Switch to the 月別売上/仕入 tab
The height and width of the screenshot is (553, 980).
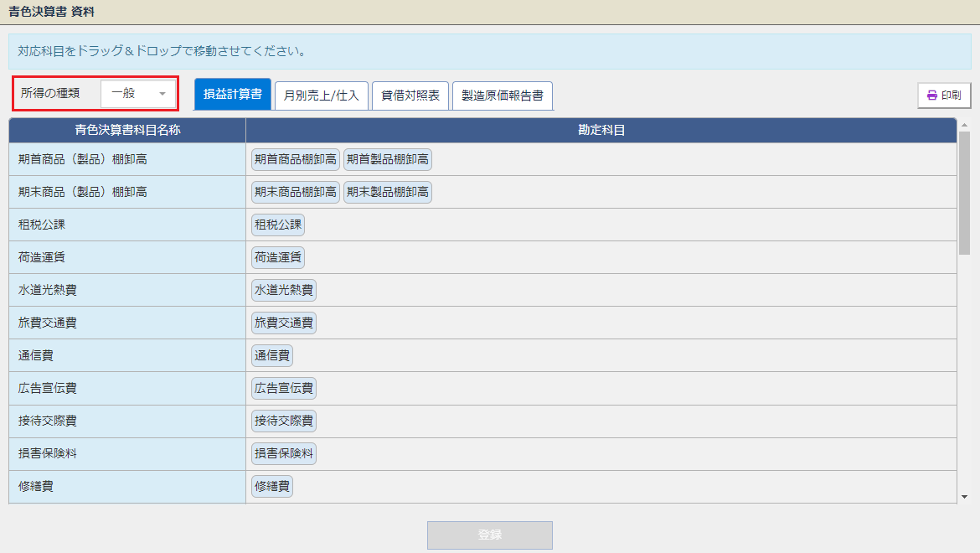coord(322,96)
